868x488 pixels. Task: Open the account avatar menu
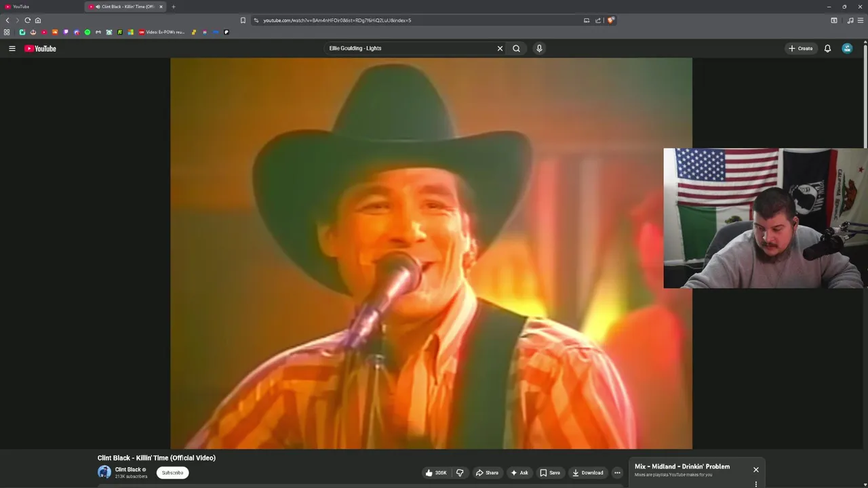[x=847, y=48]
